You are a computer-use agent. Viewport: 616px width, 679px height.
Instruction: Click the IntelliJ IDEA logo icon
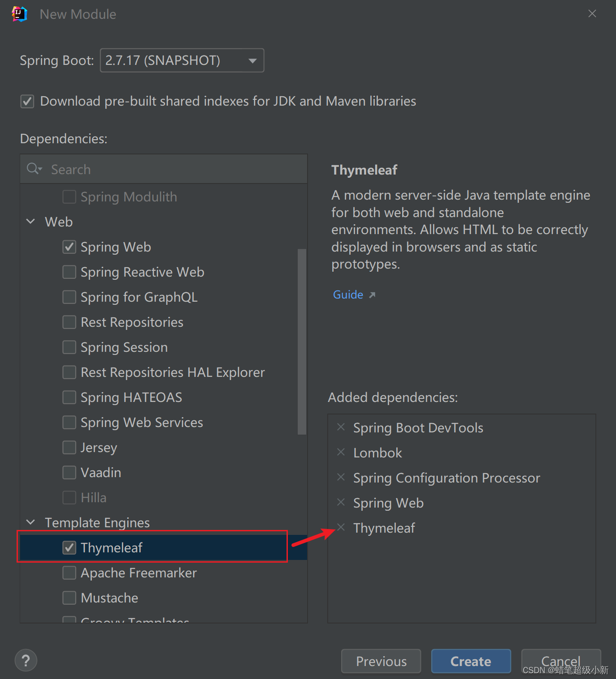tap(19, 14)
